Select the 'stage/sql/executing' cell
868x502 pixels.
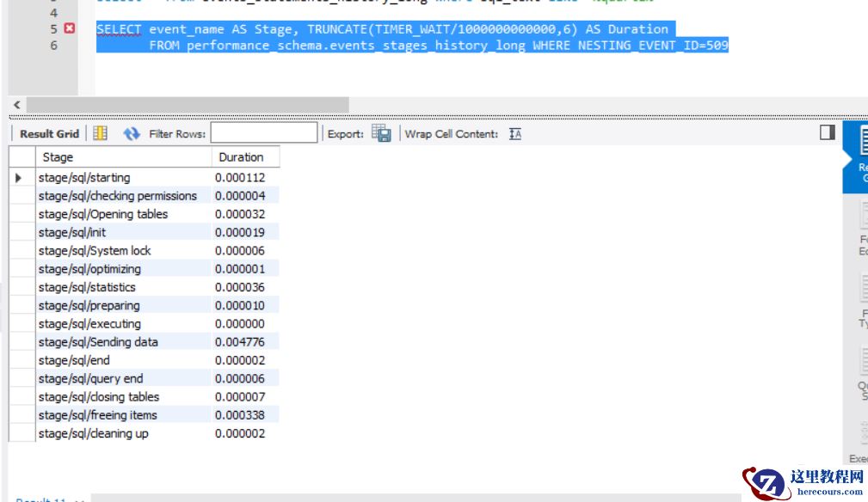click(123, 323)
